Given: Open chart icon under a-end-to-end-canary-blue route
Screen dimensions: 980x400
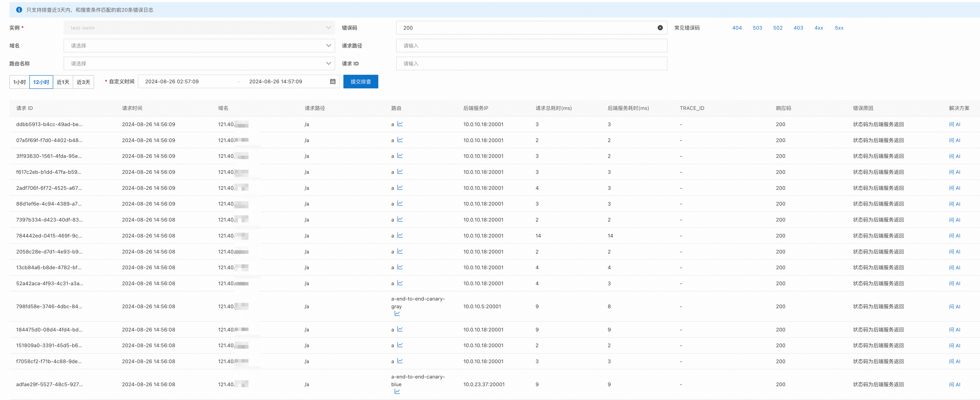Looking at the screenshot, I should point(397,392).
